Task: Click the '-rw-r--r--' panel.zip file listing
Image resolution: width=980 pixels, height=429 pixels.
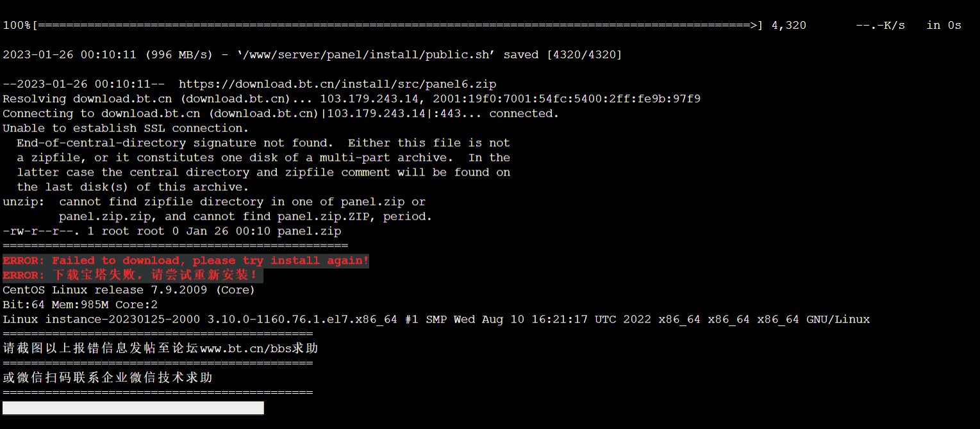Action: point(172,231)
